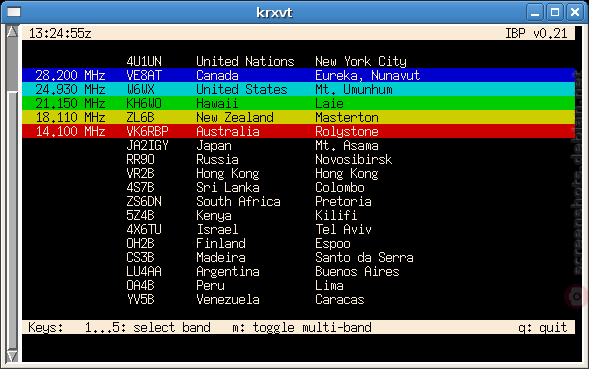Click the OH2B Finland beacon line
The image size is (589, 369).
pyautogui.click(x=238, y=243)
